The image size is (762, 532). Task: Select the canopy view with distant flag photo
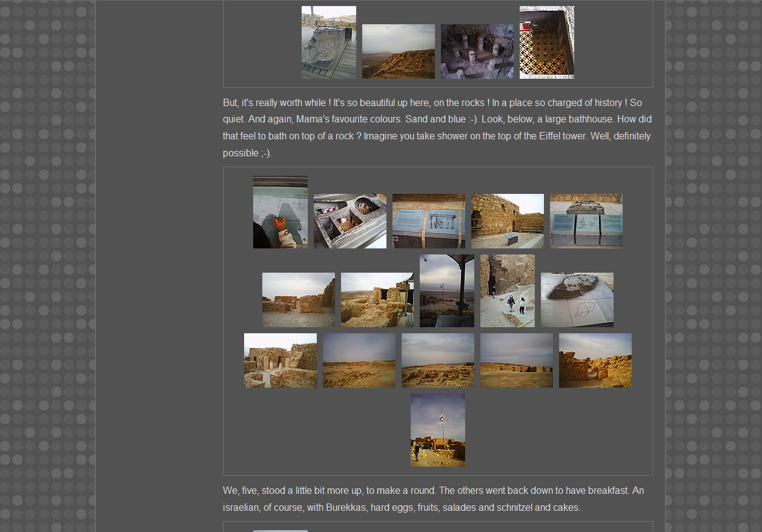(x=446, y=291)
